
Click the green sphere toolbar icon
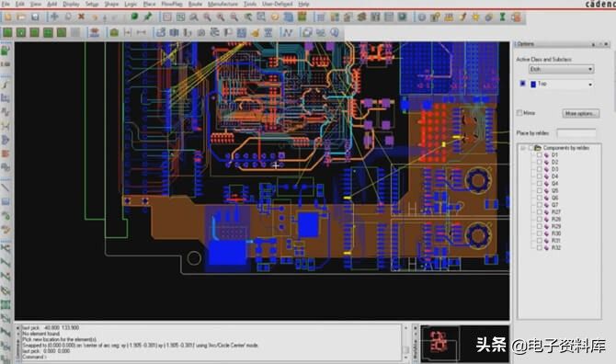(134, 17)
